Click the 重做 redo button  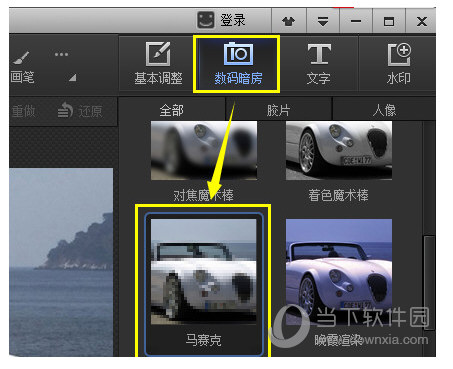tap(23, 111)
